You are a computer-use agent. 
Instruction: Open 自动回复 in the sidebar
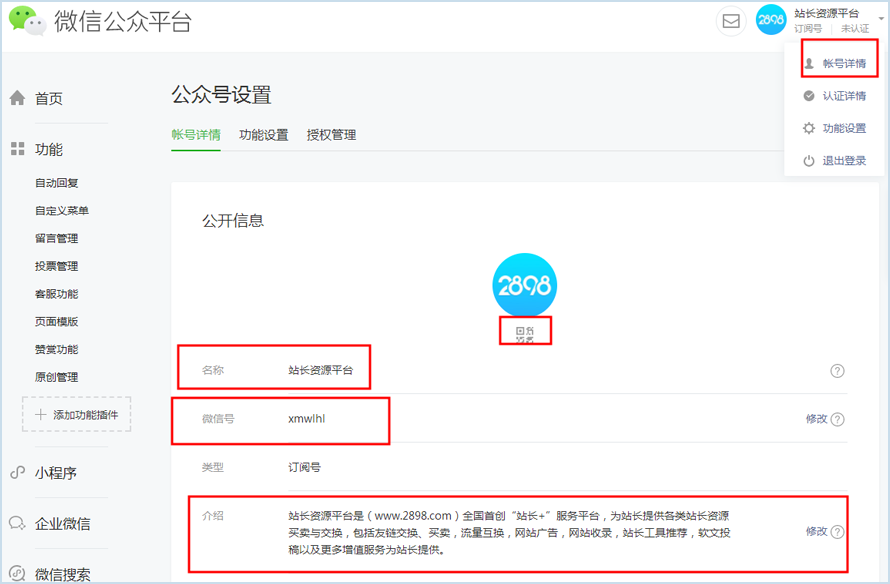click(x=56, y=183)
